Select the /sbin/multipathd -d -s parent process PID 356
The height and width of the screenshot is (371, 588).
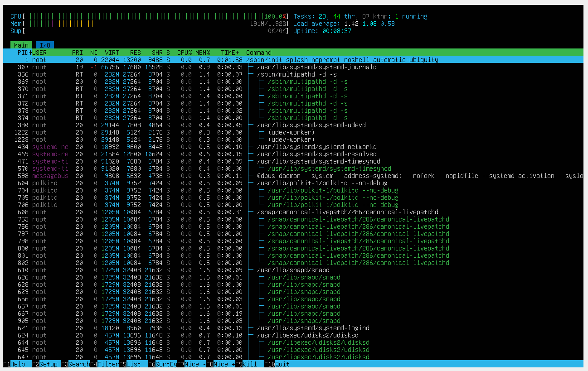pyautogui.click(x=293, y=74)
